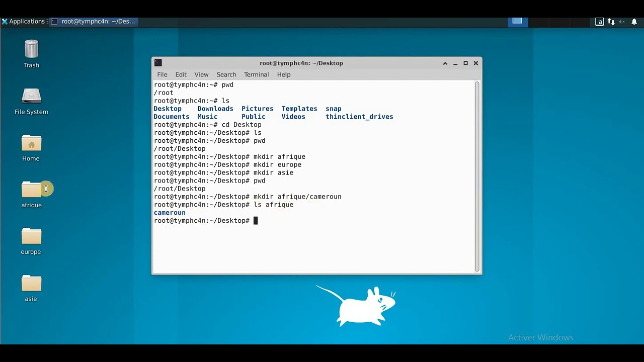644x362 pixels.
Task: Click the terminal cursor at the last prompt
Action: pos(256,221)
